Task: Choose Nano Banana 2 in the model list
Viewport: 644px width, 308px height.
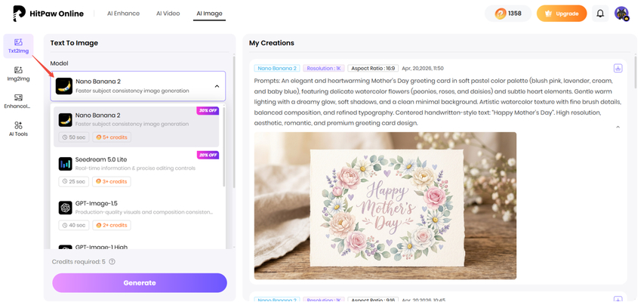Action: coord(137,127)
